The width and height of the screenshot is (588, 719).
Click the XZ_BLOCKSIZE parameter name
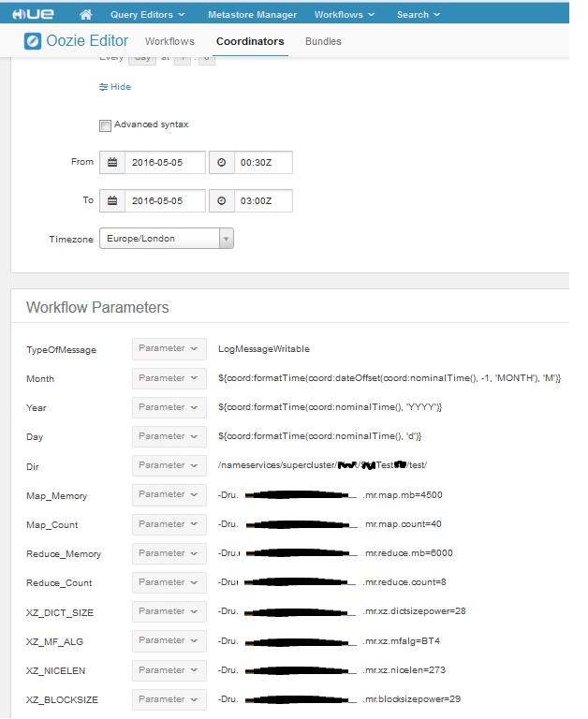point(62,700)
